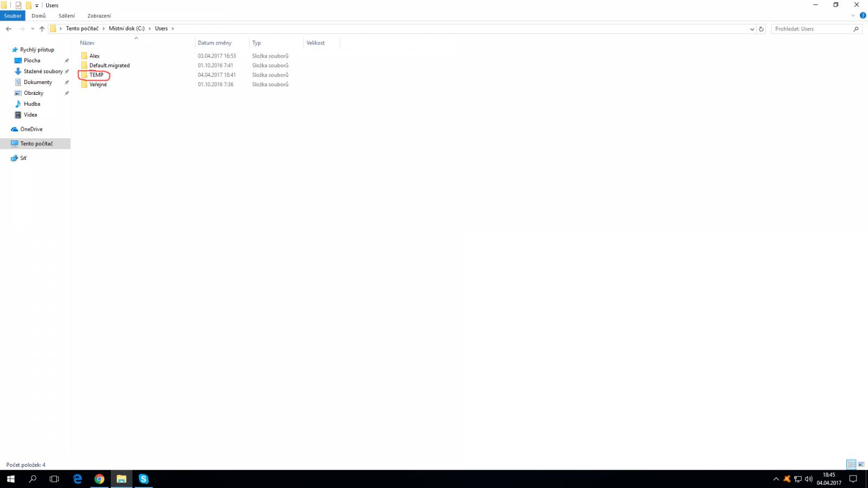Click the search magnifier icon
Image resolution: width=868 pixels, height=488 pixels.
(x=856, y=29)
